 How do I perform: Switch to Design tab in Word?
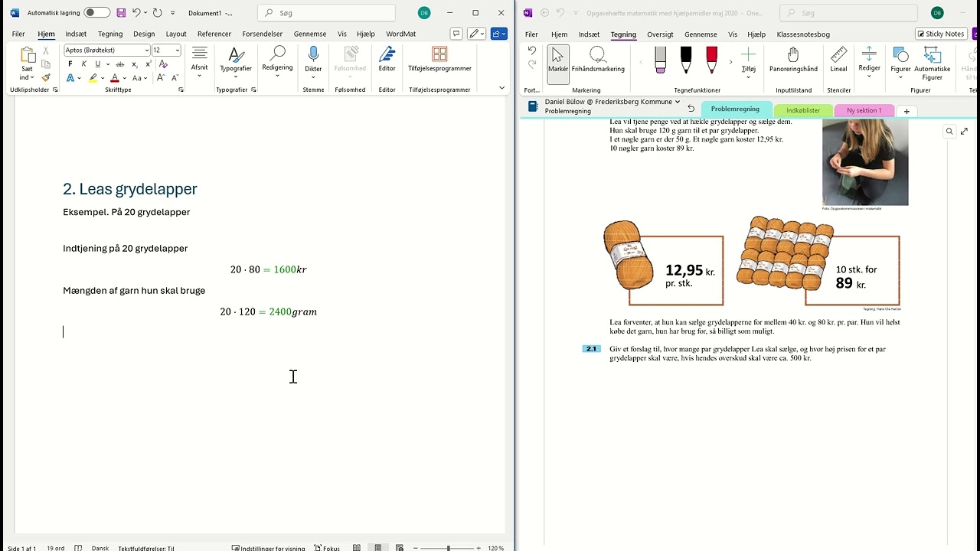point(144,34)
